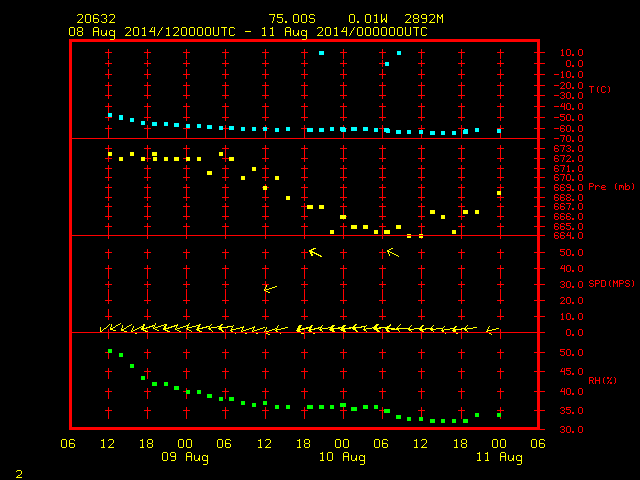640x480 pixels.
Task: Select the T(C) axis label
Action: (x=600, y=89)
